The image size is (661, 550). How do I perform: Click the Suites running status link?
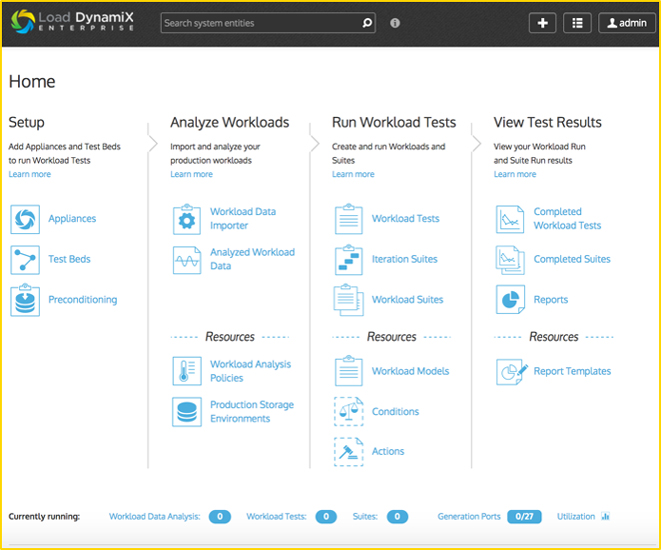coord(365,517)
